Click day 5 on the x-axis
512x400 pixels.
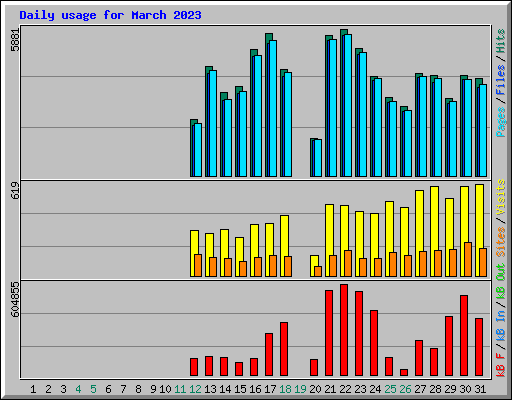93,389
